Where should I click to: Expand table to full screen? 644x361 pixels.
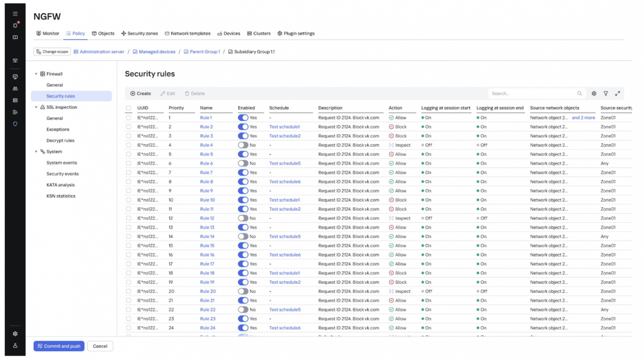618,94
